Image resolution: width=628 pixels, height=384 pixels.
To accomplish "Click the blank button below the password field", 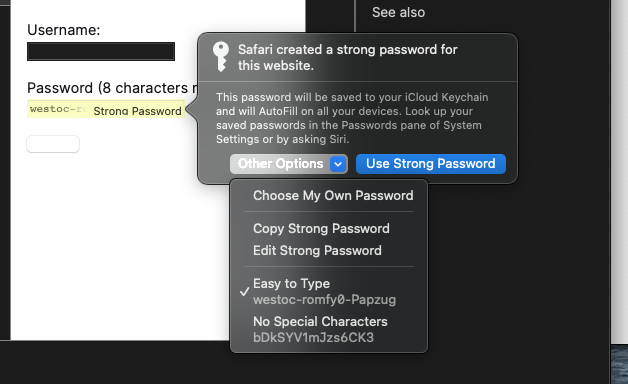I will 53,144.
